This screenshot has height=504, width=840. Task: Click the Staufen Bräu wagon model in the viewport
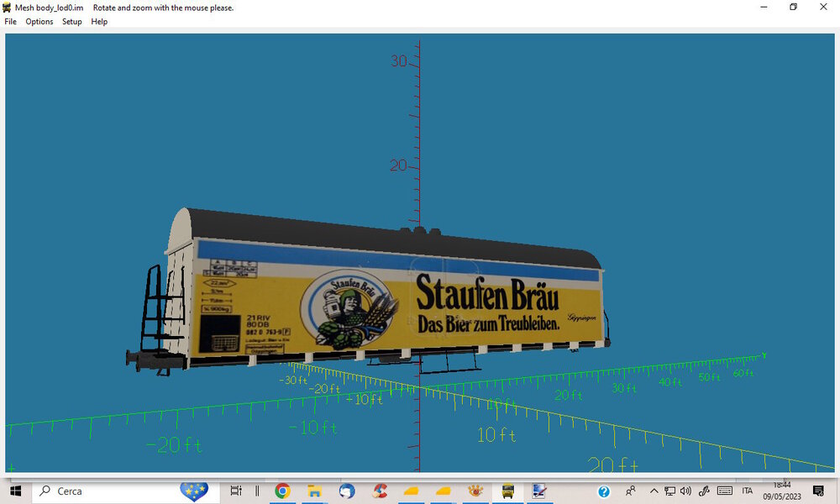click(370, 292)
